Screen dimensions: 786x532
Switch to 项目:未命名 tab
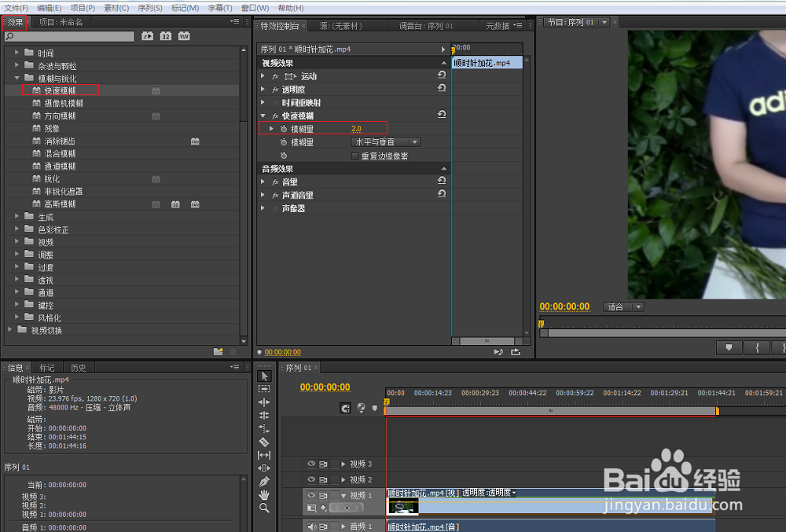[x=61, y=22]
